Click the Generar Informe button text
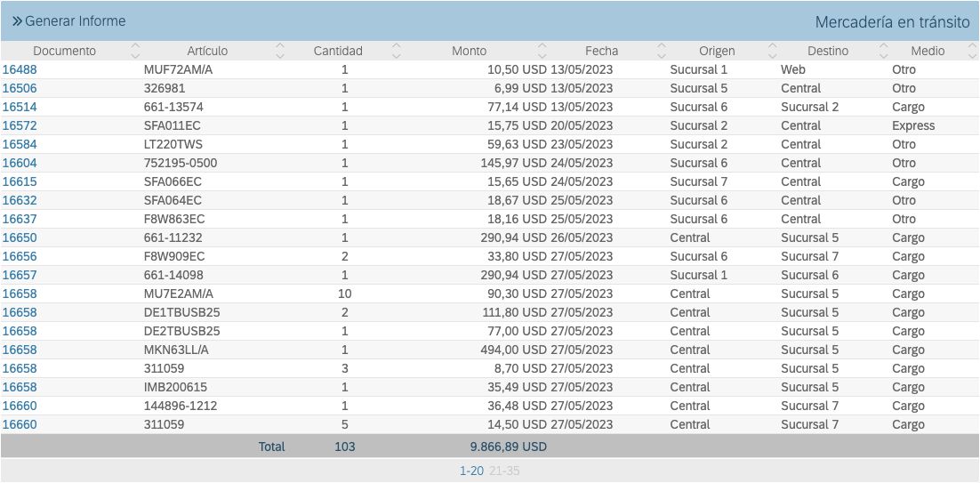Screen dimensions: 980x483 point(76,20)
